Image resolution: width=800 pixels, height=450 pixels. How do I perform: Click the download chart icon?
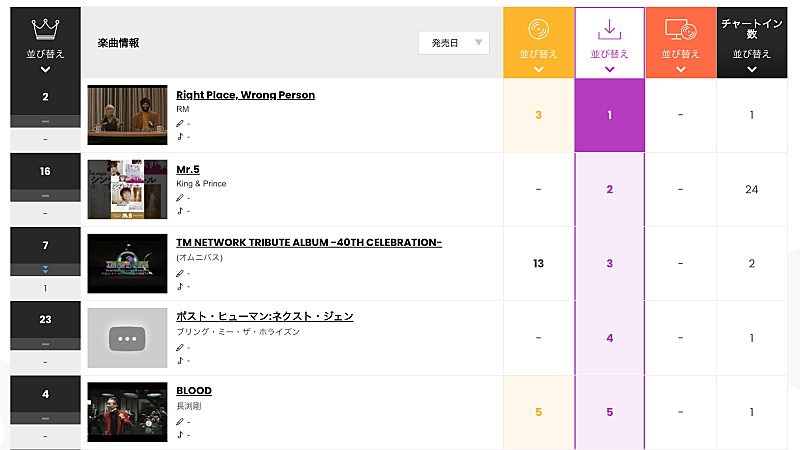pos(609,29)
